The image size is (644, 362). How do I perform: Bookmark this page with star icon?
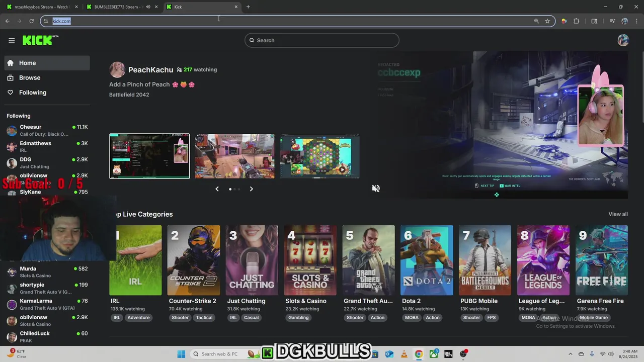click(547, 21)
